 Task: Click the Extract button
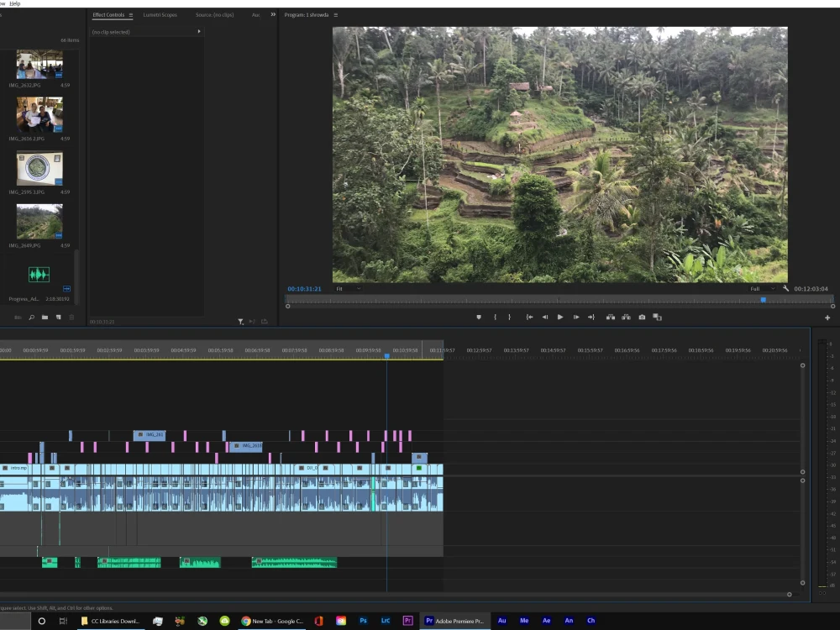pos(626,318)
